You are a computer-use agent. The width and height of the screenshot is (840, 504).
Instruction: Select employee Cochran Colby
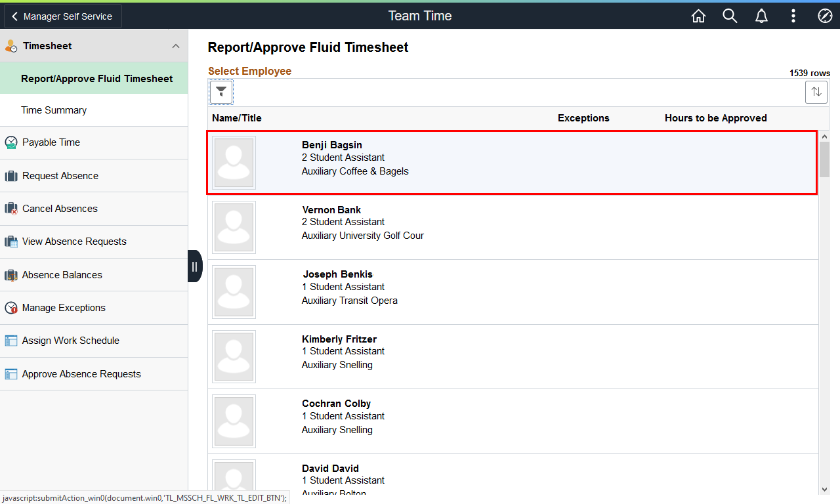[x=513, y=421]
